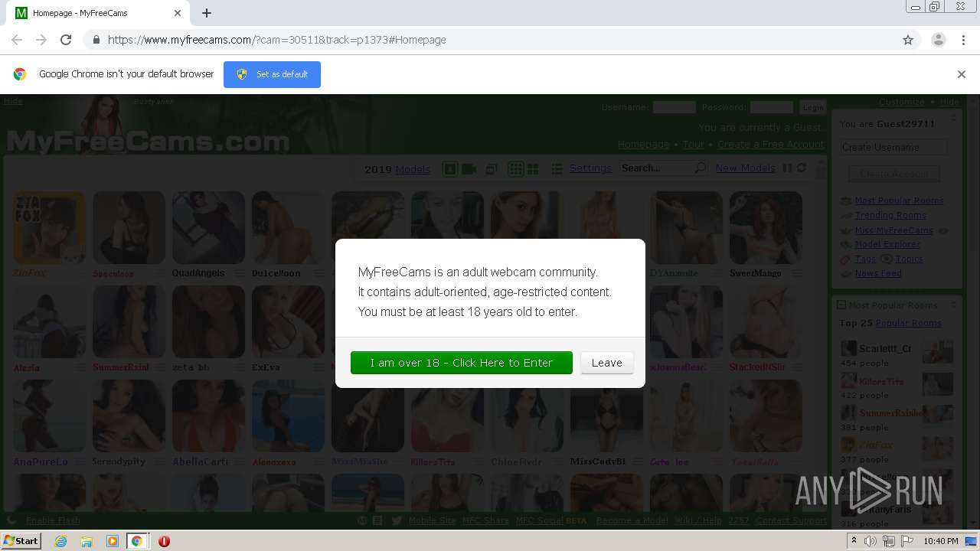Hide the top banner via Hide link

pyautogui.click(x=13, y=101)
